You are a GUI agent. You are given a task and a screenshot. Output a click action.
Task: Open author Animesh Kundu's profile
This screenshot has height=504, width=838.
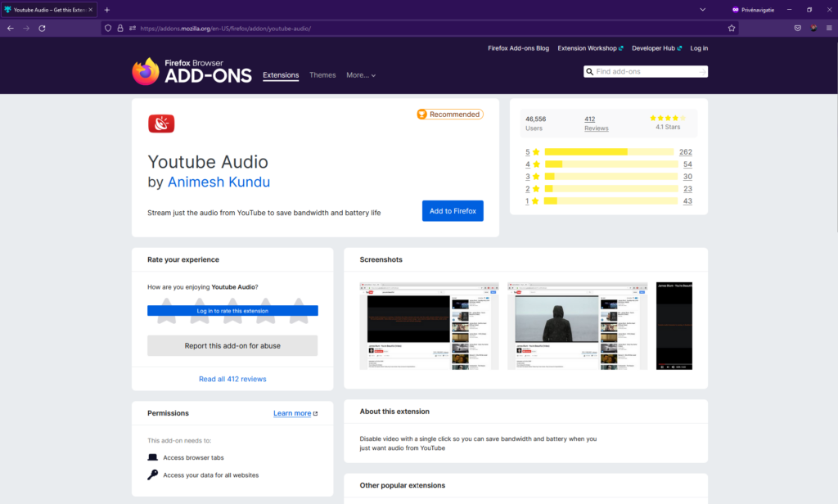pos(219,182)
